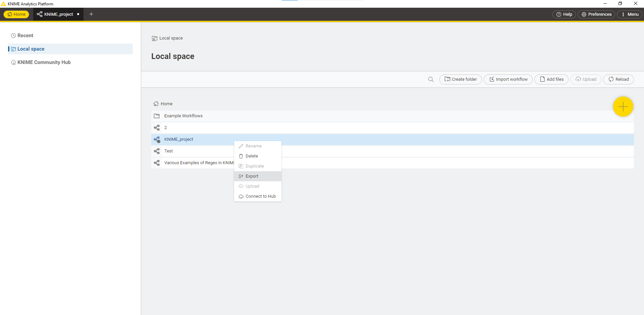The image size is (644, 315).
Task: Click the Recent clock icon
Action: tap(13, 36)
